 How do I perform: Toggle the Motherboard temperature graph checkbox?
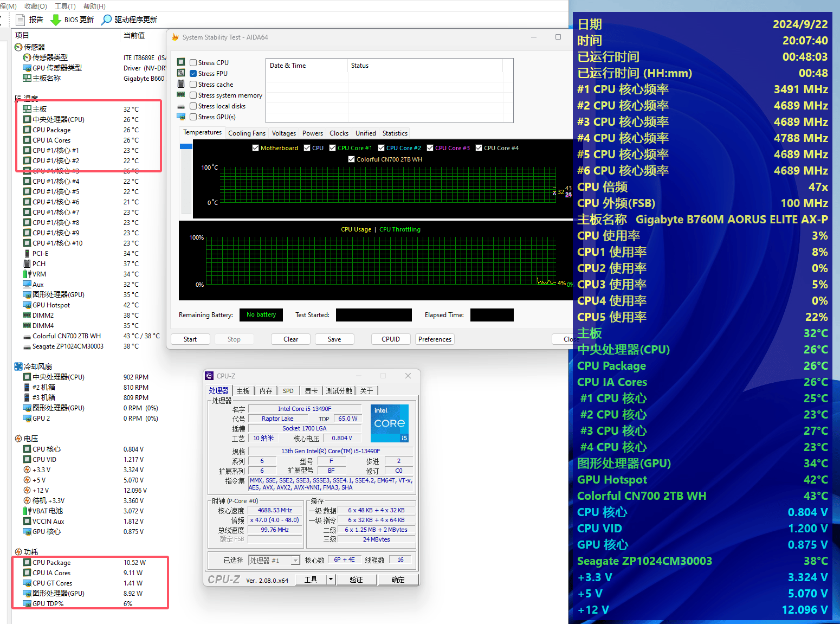click(255, 148)
